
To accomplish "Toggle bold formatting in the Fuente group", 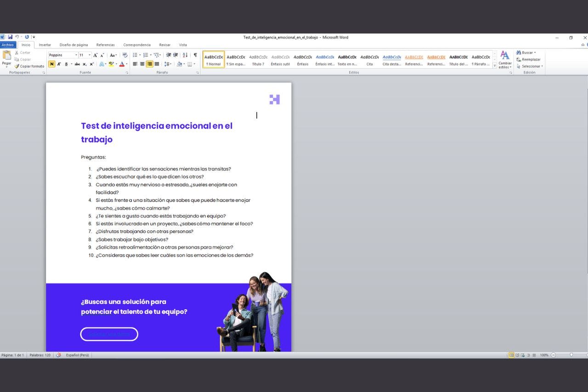I will [x=51, y=64].
